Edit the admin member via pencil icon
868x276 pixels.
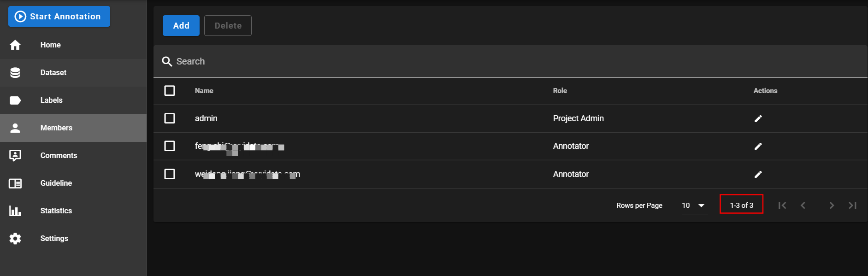pos(758,118)
